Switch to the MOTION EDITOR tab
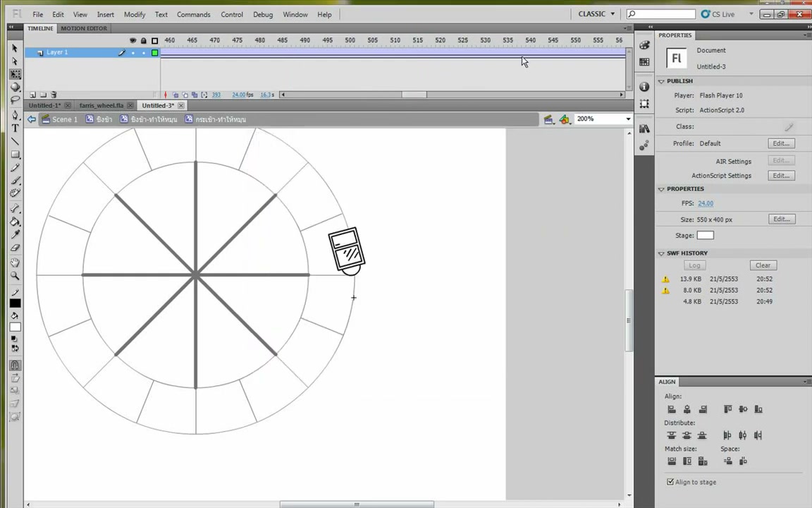 [x=84, y=28]
